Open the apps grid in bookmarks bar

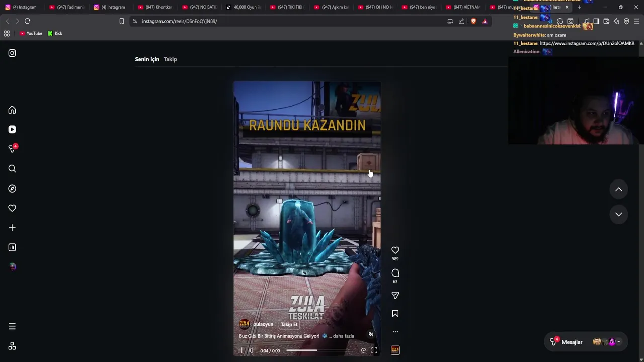point(7,33)
